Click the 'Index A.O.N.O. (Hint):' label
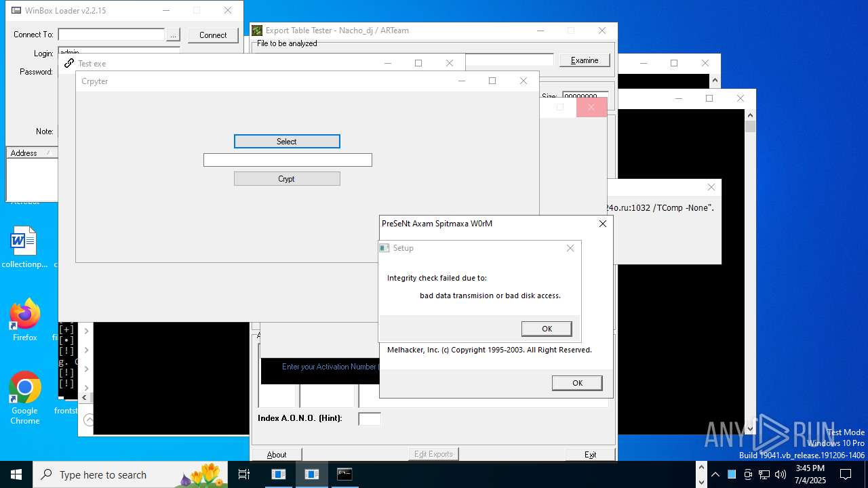 click(300, 418)
